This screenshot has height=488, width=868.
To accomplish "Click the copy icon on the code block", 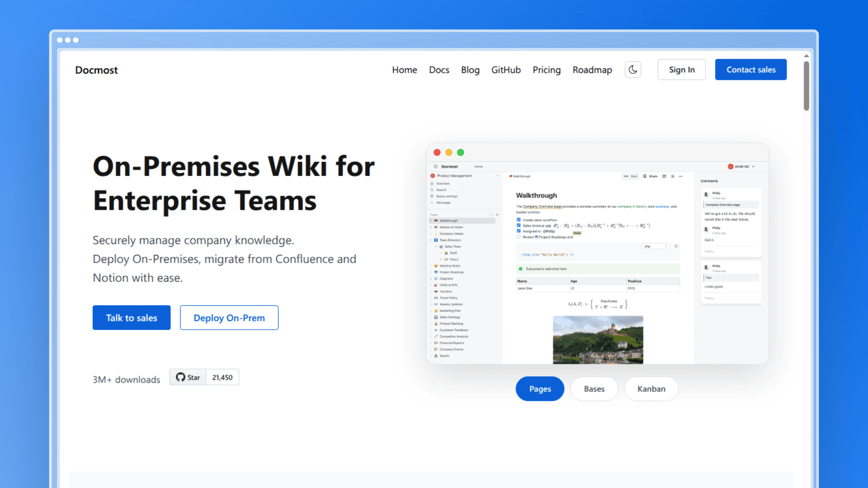I will tap(676, 247).
